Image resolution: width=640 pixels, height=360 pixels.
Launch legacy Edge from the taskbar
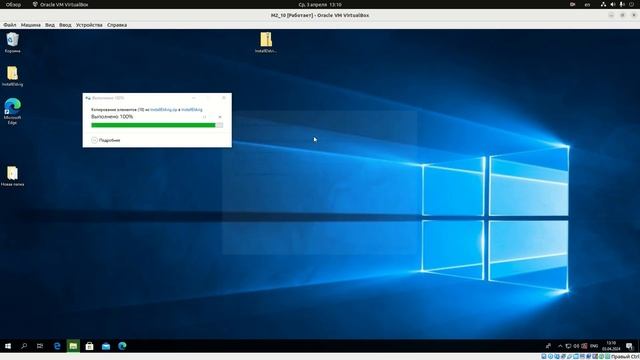pos(57,346)
